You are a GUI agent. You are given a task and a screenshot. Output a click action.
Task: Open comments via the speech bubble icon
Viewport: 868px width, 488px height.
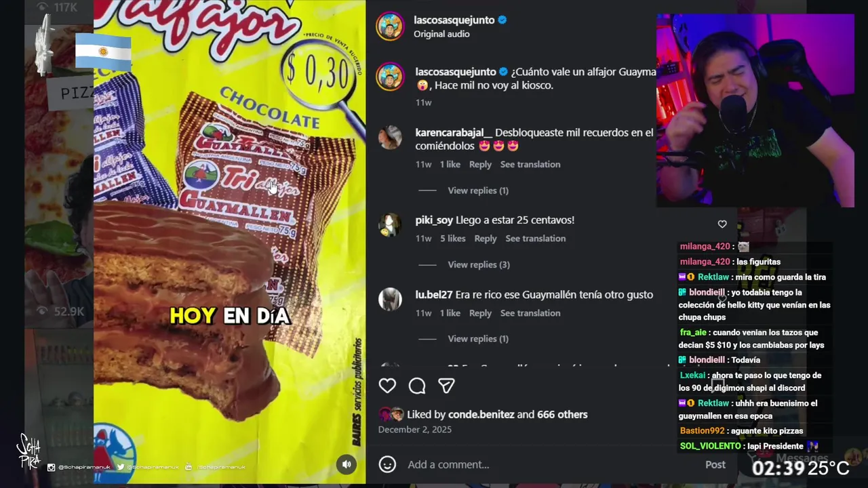(417, 386)
